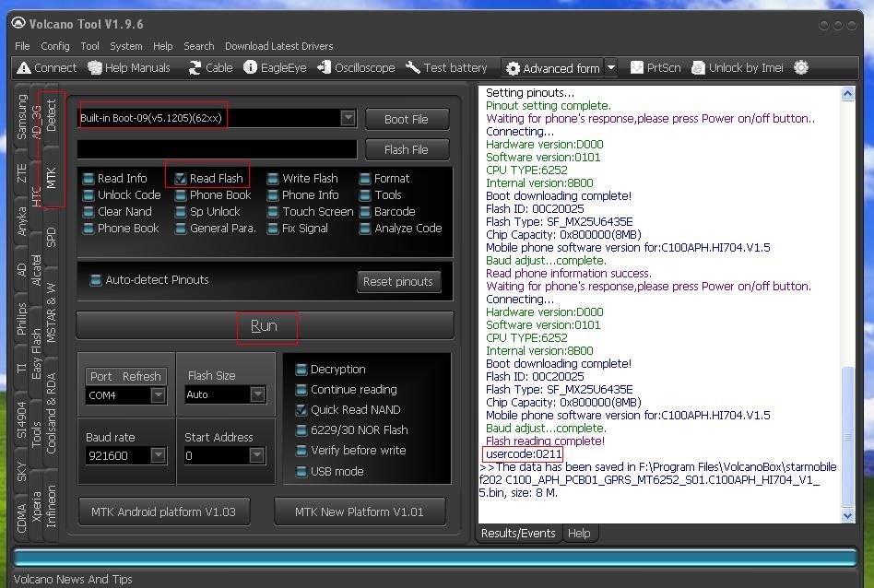The image size is (874, 588).
Task: Click the log scrollbar down arrow
Action: 847,515
